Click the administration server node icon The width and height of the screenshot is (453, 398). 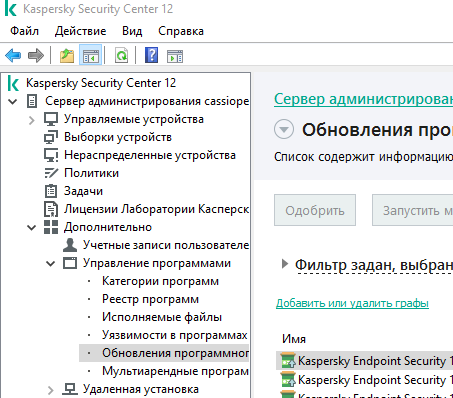tap(32, 101)
